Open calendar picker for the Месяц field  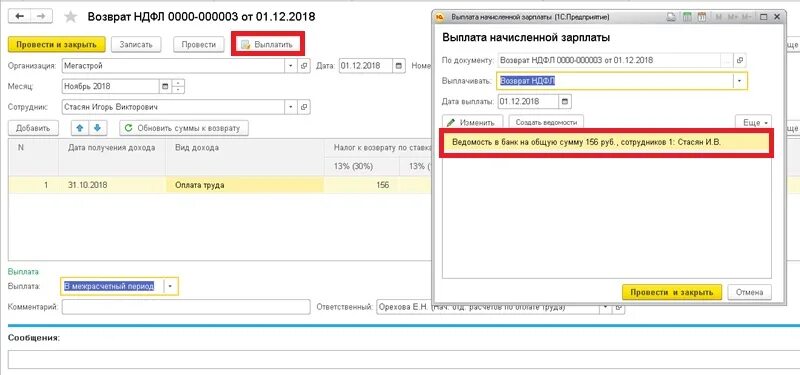click(x=165, y=86)
